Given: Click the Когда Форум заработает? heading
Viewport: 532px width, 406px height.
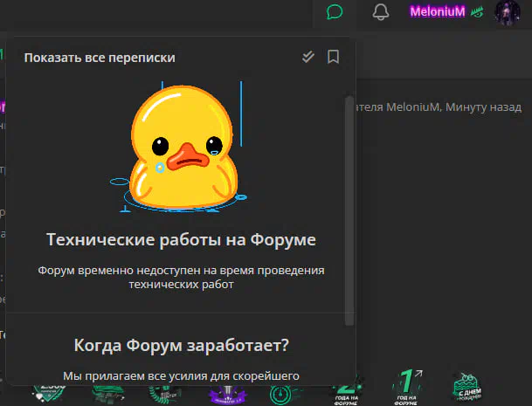Looking at the screenshot, I should (x=181, y=345).
